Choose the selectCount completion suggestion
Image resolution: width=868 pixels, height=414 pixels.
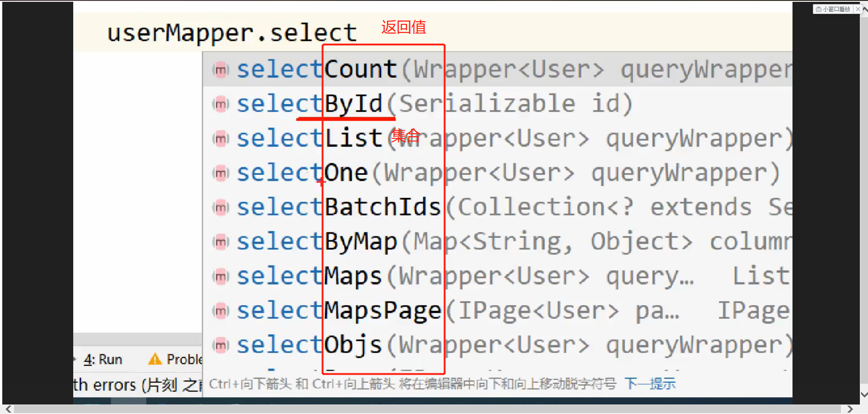click(497, 70)
